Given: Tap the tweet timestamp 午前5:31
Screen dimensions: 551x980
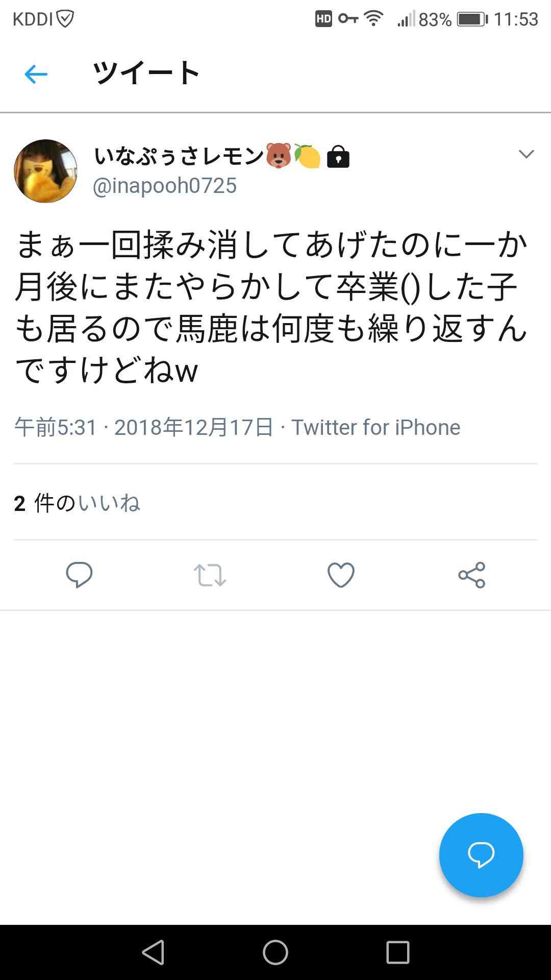Looking at the screenshot, I should click(56, 427).
